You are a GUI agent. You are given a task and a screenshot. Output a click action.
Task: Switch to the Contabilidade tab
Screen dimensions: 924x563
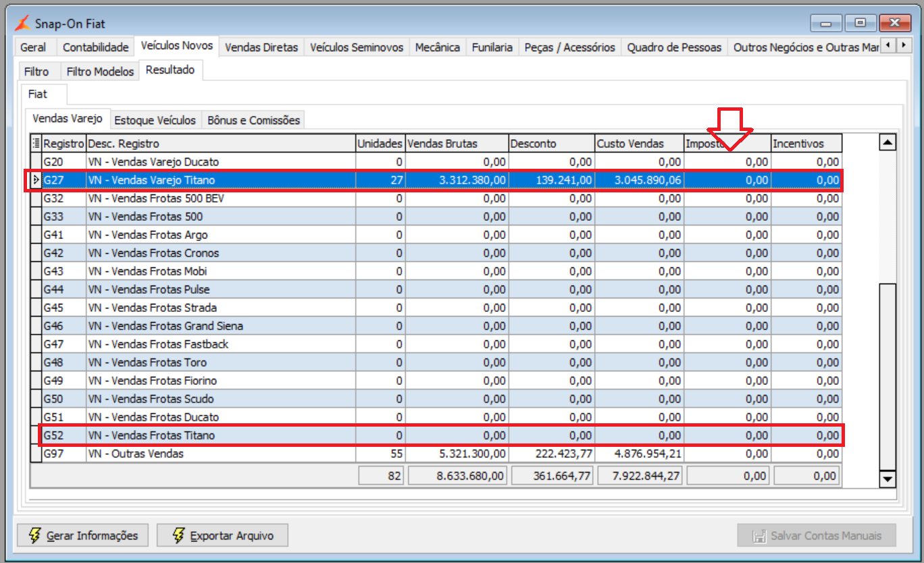[95, 47]
